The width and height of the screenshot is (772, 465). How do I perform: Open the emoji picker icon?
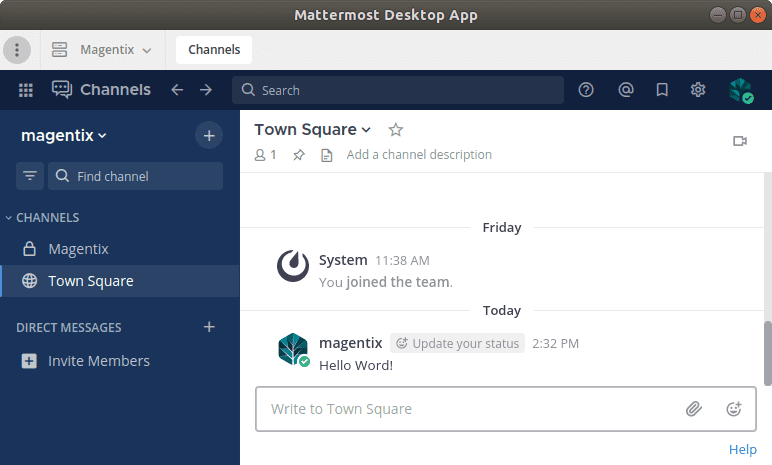(x=734, y=409)
